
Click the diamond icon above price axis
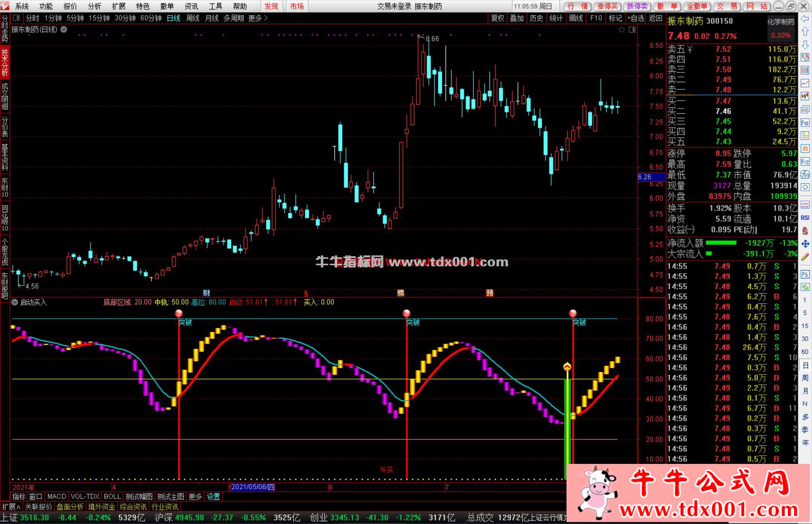622,30
